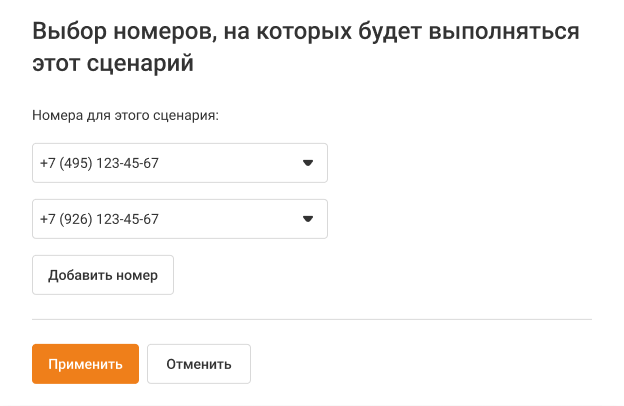Select the phone number text +7 (926) 123-45-67

coord(100,219)
